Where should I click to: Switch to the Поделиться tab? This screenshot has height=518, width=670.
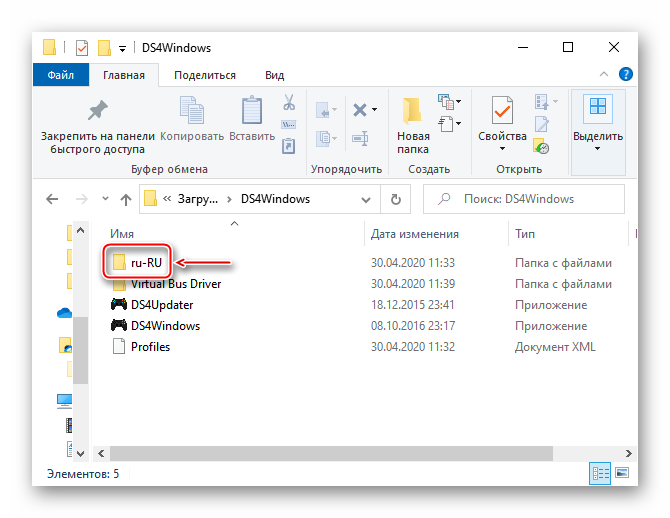tap(205, 75)
